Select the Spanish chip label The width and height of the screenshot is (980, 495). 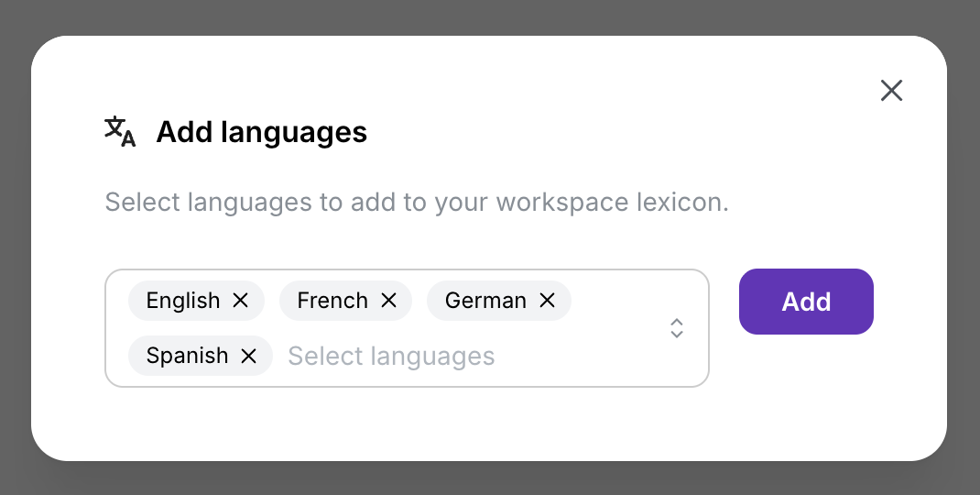(x=187, y=356)
